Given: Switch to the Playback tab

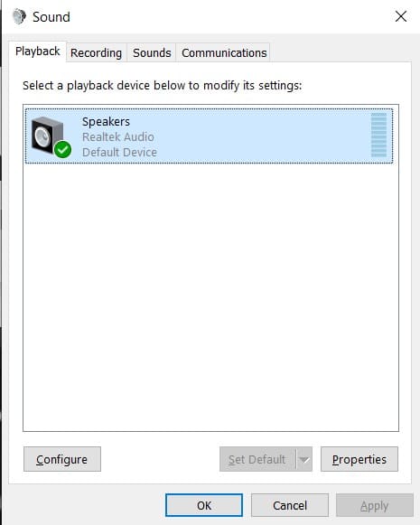Looking at the screenshot, I should [x=37, y=52].
